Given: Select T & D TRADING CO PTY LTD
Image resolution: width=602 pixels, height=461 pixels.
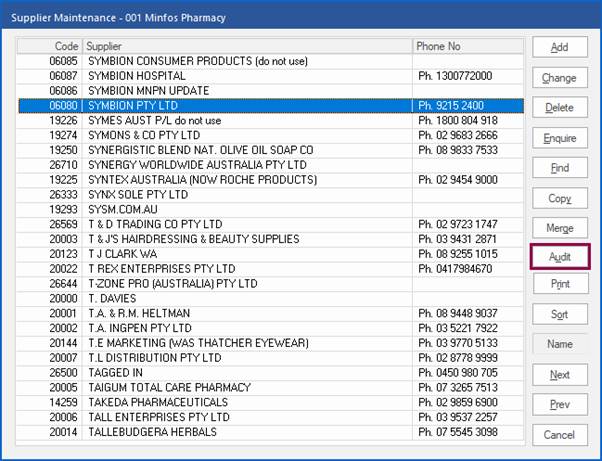Looking at the screenshot, I should [x=270, y=224].
